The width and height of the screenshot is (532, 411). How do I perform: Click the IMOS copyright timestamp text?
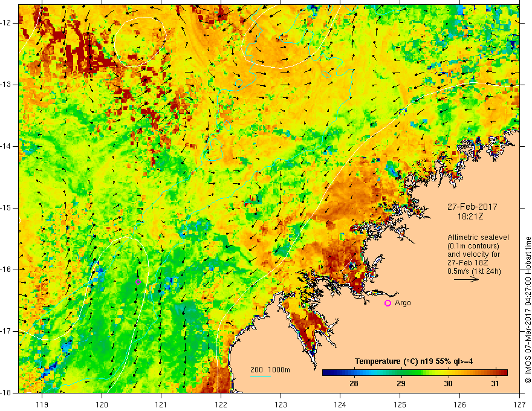(528, 310)
